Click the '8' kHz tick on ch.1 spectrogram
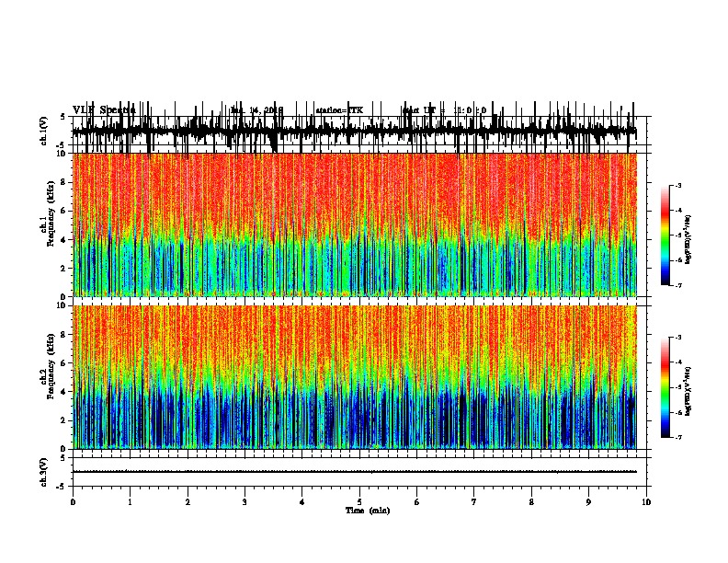Image resolution: width=728 pixels, height=563 pixels. tap(64, 182)
